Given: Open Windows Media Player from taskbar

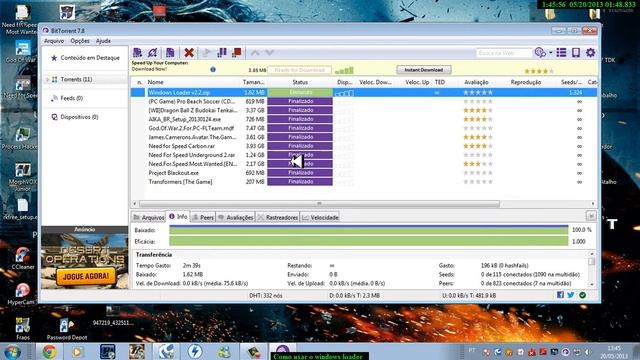Looking at the screenshot, I should point(77,351).
